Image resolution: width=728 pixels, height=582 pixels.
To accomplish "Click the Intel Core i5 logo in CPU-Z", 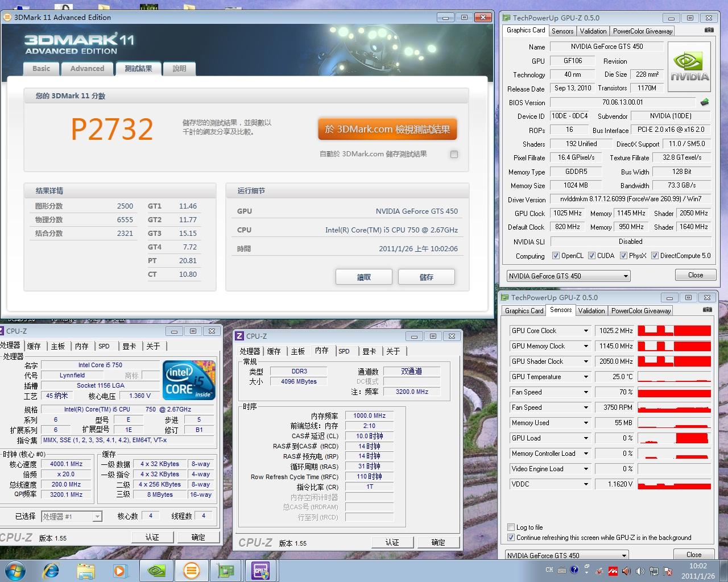I will [189, 380].
